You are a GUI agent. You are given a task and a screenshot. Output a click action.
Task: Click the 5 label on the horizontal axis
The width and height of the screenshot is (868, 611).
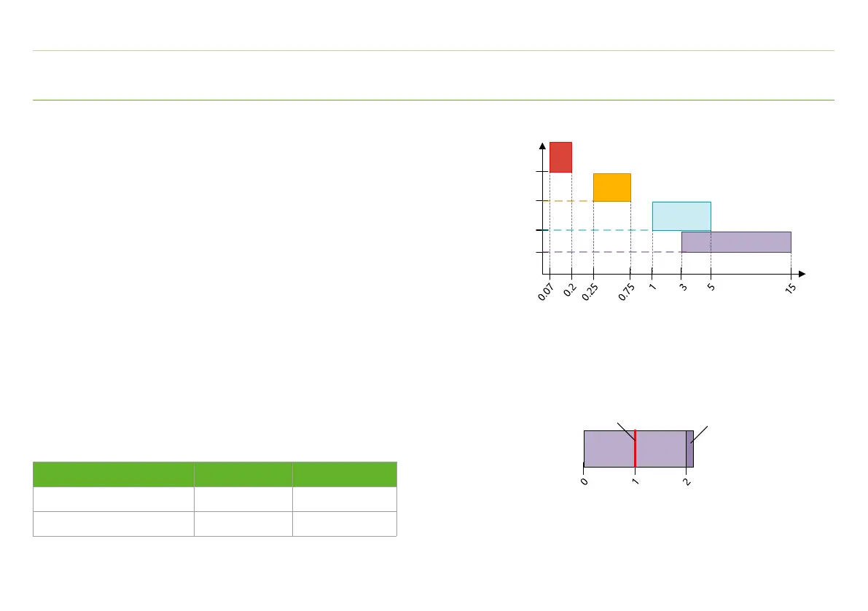coord(711,286)
